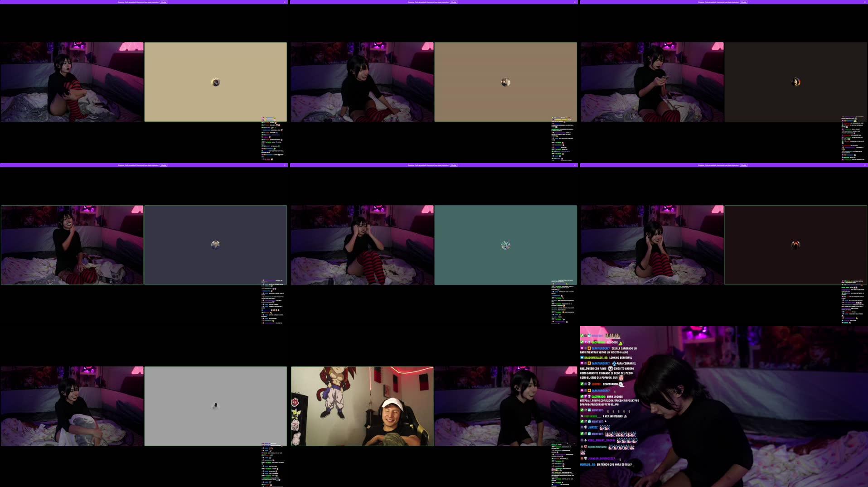
Task: Click the snowflake emote in DarkMurder17's message
Action: pos(615,363)
